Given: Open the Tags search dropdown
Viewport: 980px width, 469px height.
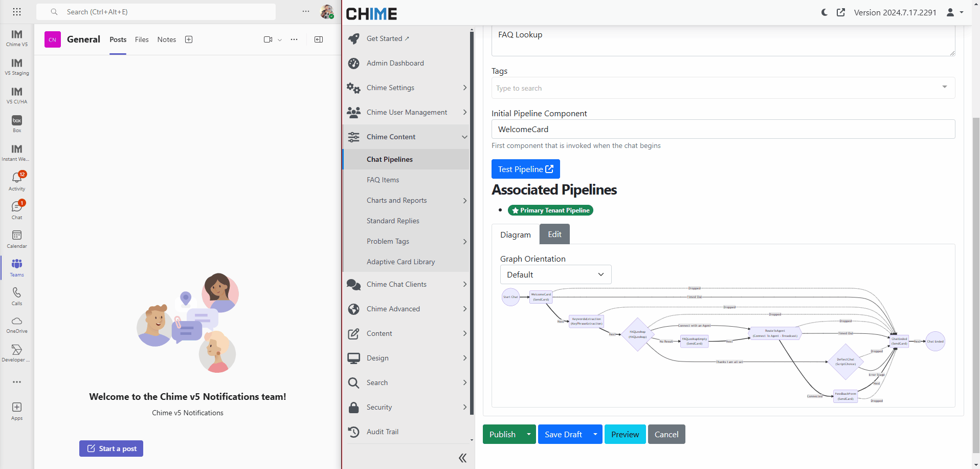Looking at the screenshot, I should click(x=723, y=88).
